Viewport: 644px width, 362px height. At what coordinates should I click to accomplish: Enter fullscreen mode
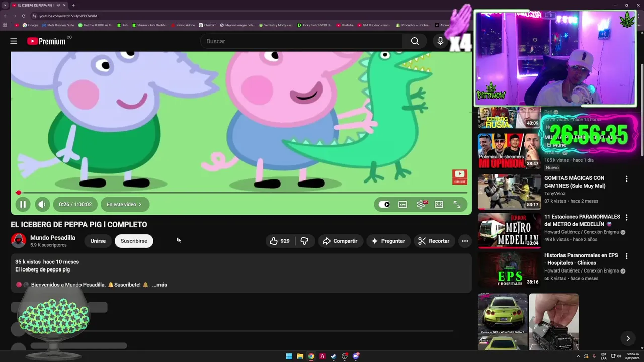click(457, 204)
